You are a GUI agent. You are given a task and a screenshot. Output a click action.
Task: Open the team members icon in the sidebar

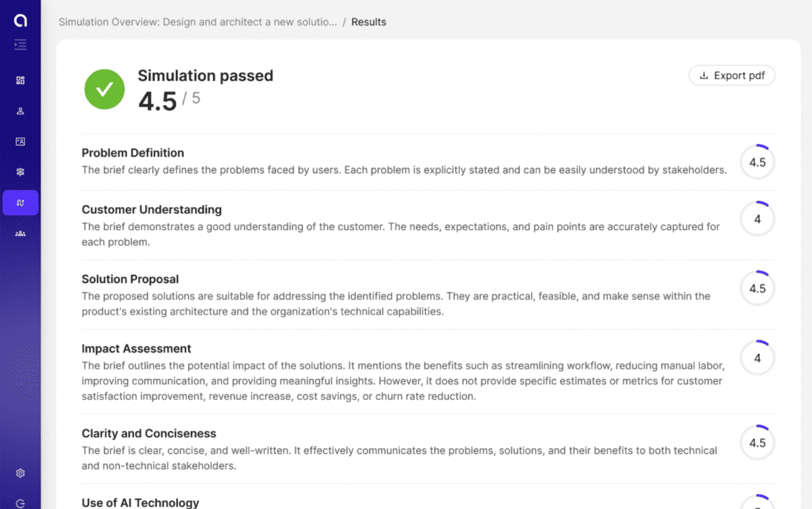point(20,233)
